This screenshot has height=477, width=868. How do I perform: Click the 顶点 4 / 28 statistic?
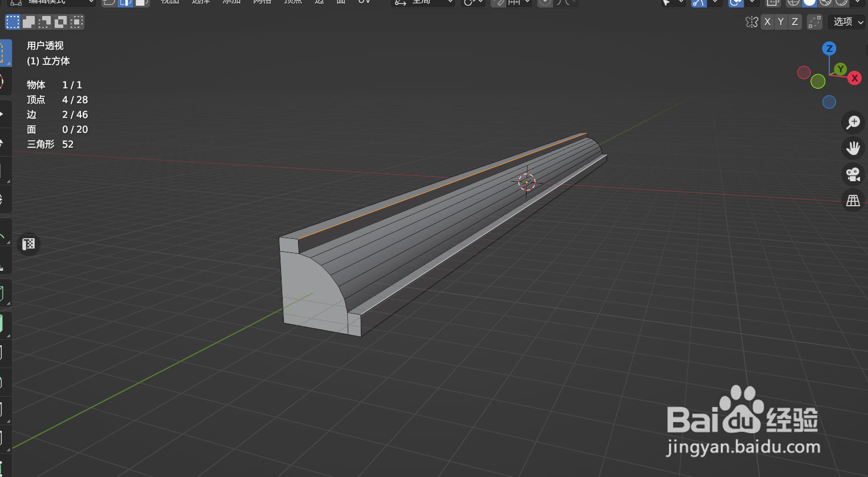point(57,100)
